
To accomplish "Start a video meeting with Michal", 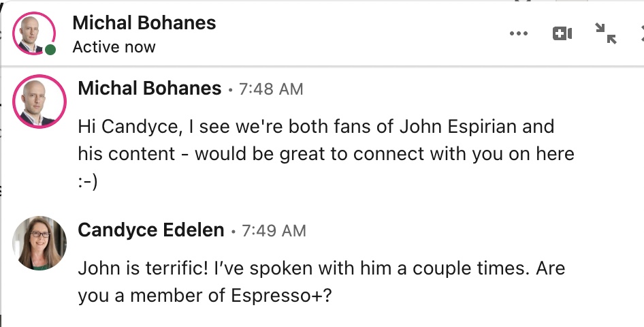I will (x=562, y=33).
